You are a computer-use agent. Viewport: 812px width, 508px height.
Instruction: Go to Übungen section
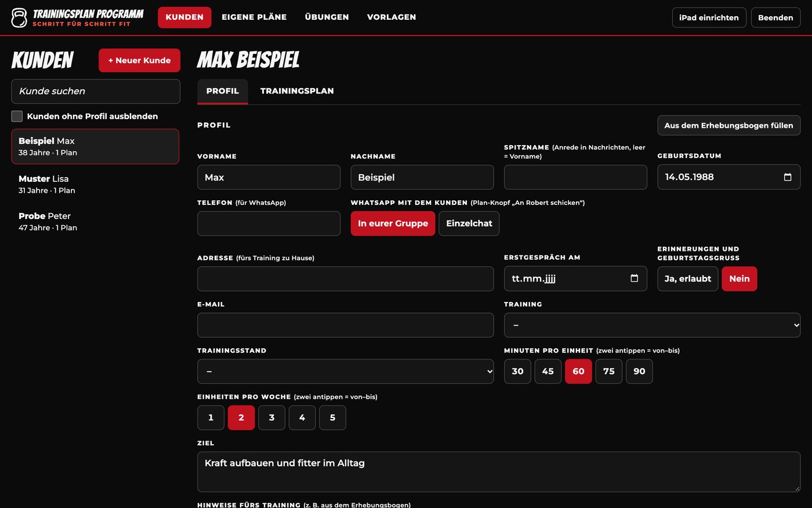pos(327,17)
